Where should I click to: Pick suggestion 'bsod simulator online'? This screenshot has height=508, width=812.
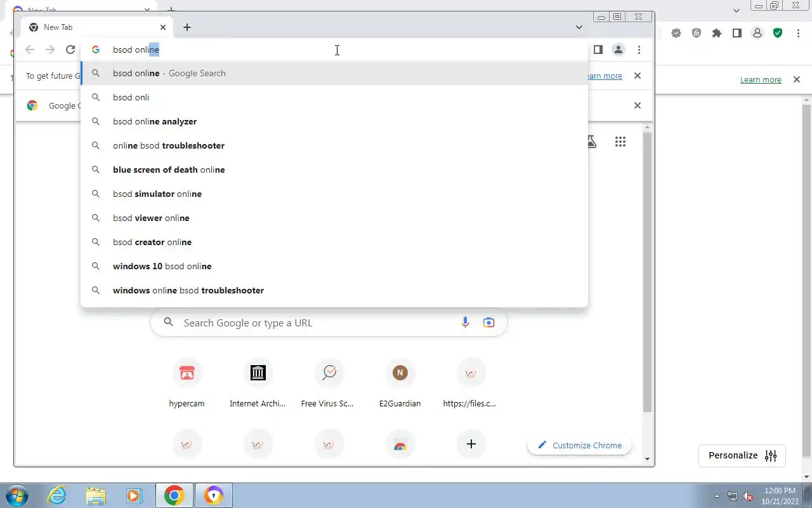334,194
